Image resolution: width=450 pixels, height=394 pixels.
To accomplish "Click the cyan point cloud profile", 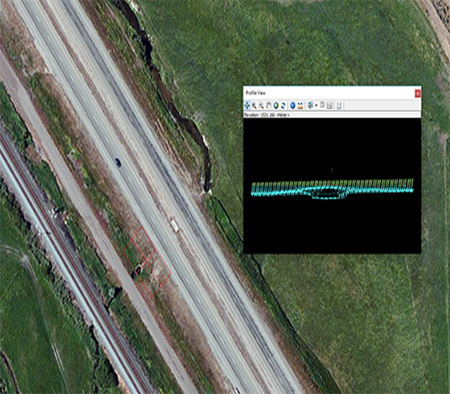I will tap(332, 189).
